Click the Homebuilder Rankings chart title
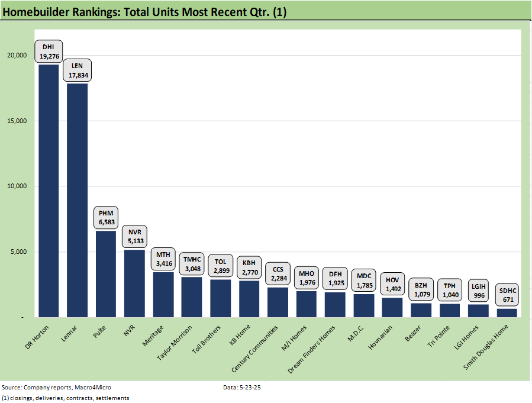This screenshot has width=532, height=403. pyautogui.click(x=144, y=12)
